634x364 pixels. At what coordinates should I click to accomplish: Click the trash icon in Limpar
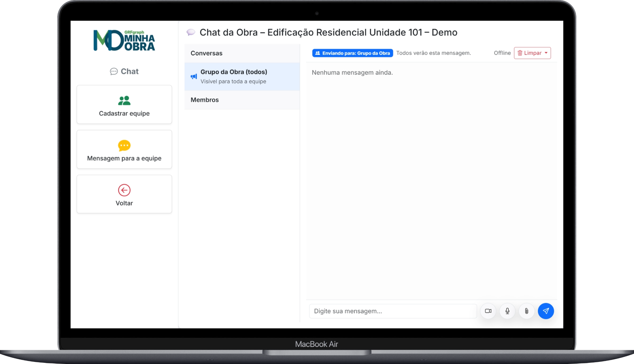click(520, 53)
